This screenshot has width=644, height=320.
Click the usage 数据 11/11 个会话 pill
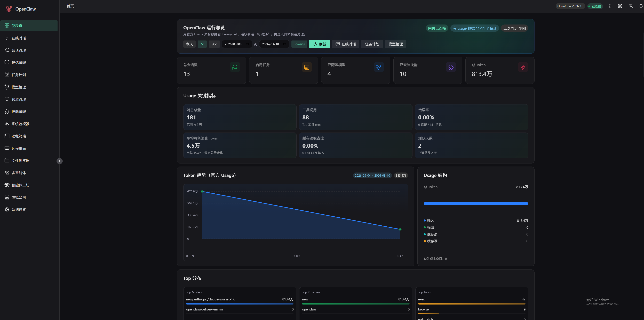coord(474,28)
